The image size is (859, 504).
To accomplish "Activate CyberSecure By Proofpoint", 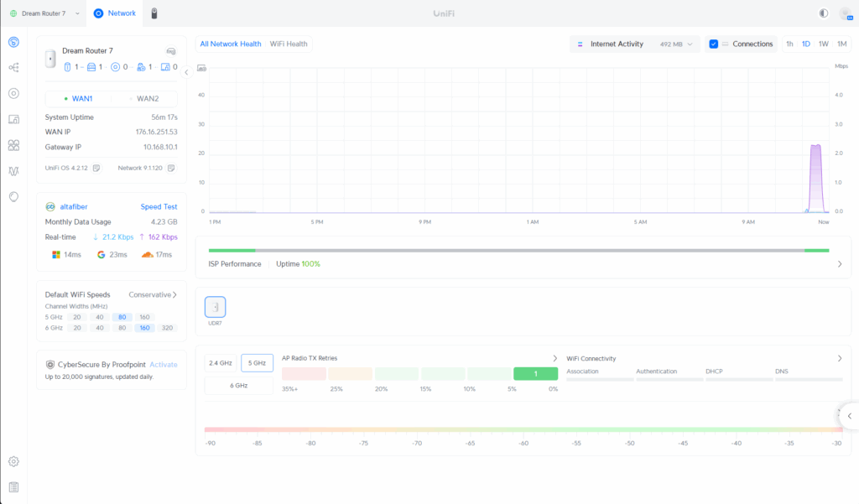I will coord(164,364).
